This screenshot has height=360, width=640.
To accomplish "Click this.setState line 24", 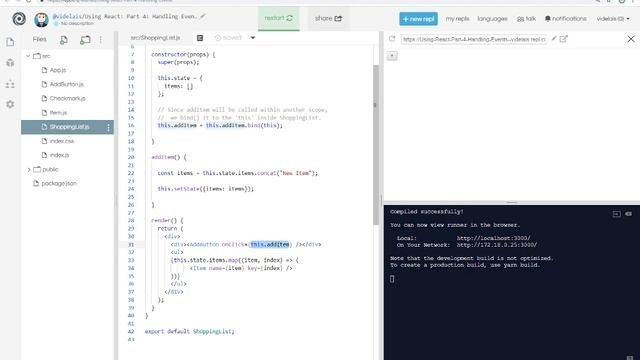I will [206, 189].
